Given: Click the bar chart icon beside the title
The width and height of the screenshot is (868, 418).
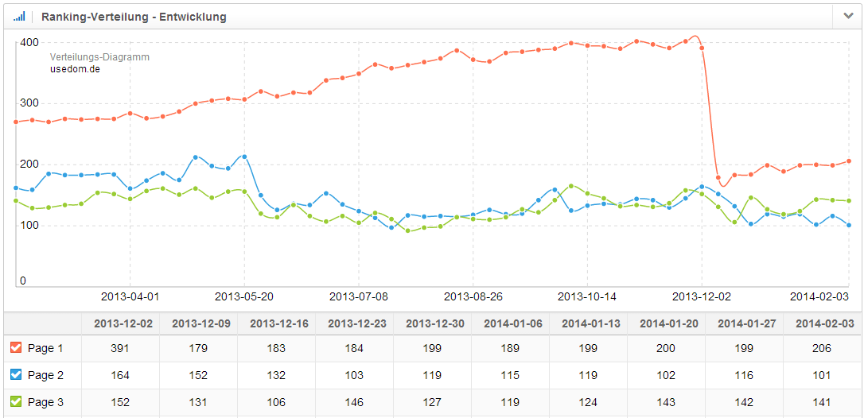Looking at the screenshot, I should click(19, 16).
